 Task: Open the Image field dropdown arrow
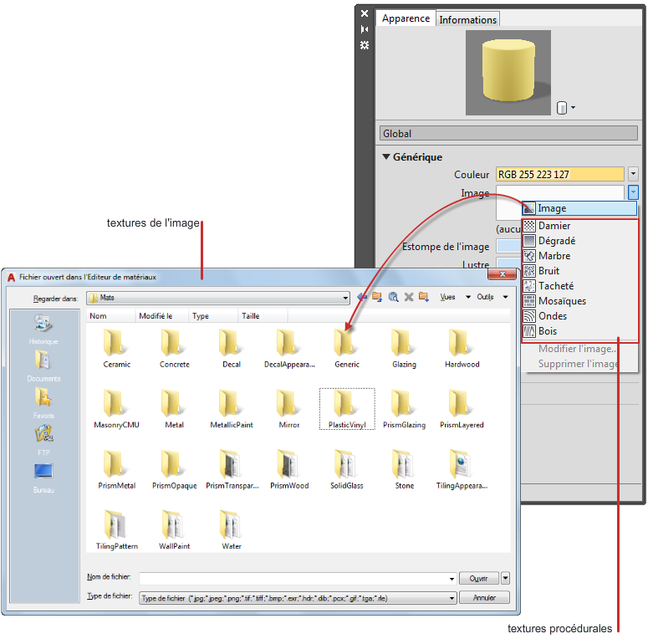tap(633, 192)
